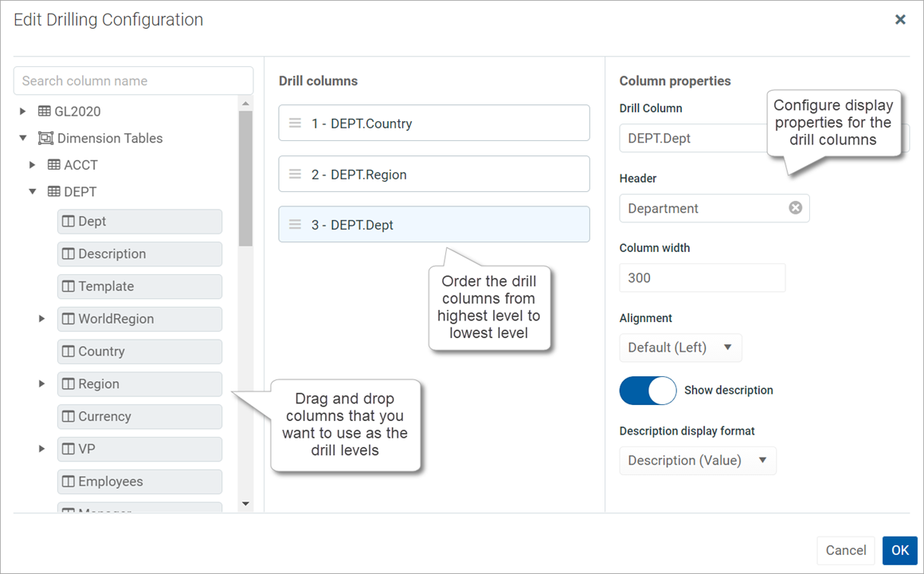
Task: Expand the GL2020 tree node
Action: tap(23, 112)
